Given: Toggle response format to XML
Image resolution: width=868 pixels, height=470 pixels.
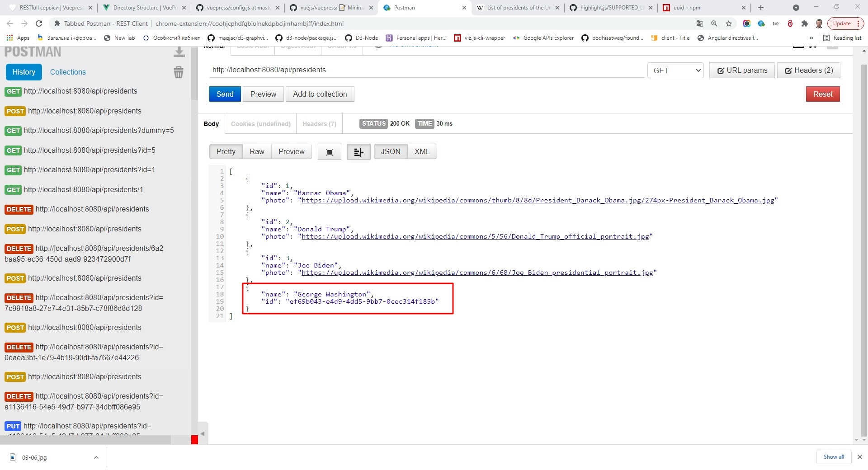Looking at the screenshot, I should [422, 152].
